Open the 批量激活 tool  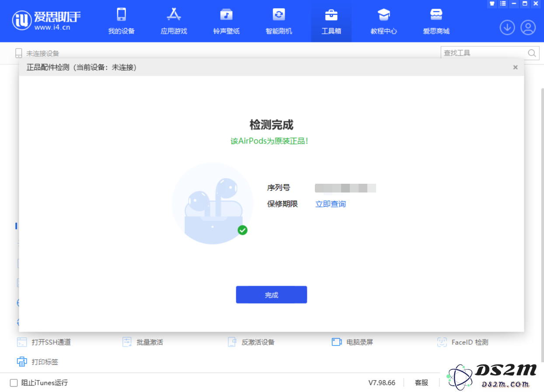[143, 342]
